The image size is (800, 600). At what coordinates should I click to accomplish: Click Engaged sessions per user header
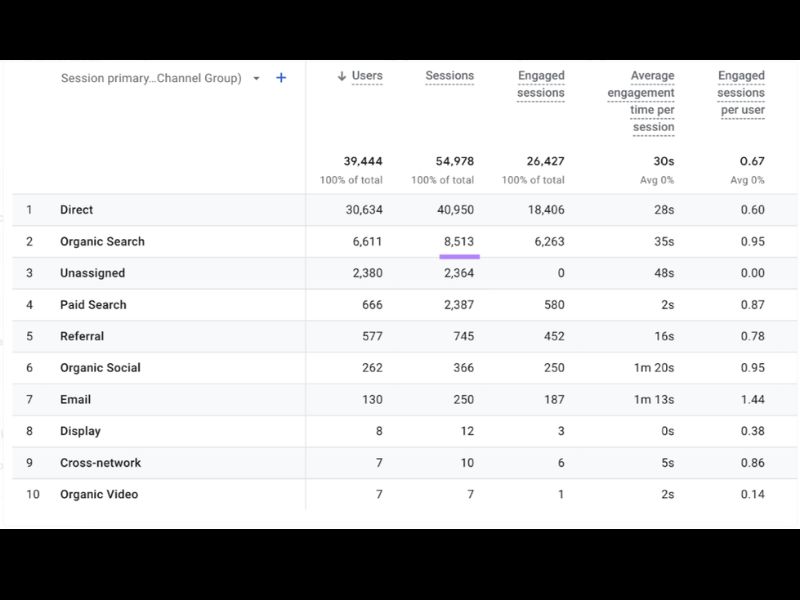pyautogui.click(x=741, y=92)
